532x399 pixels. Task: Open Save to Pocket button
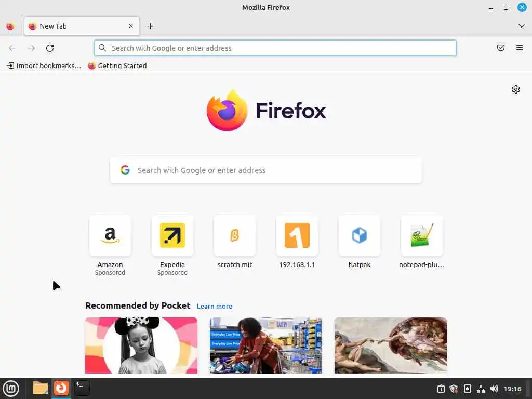(x=501, y=48)
